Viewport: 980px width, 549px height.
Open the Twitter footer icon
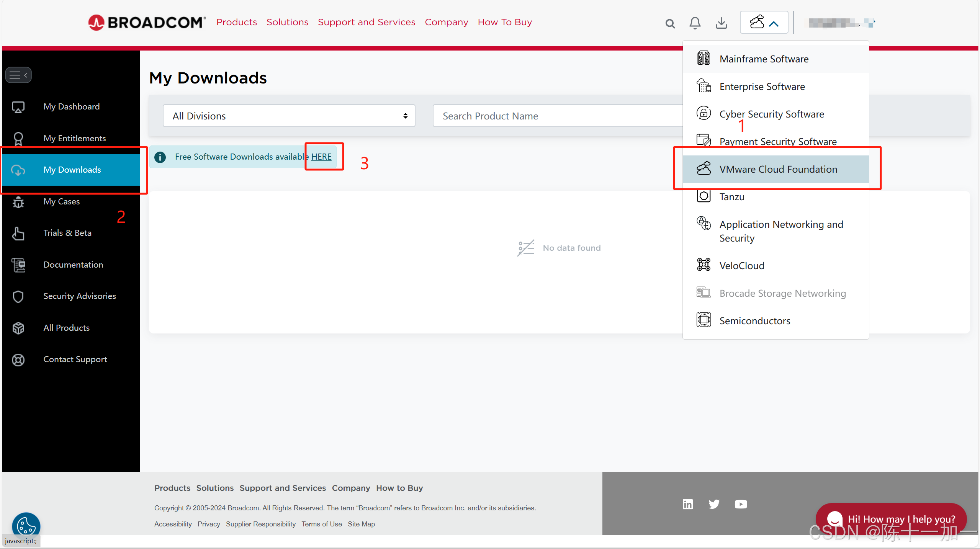pos(714,504)
